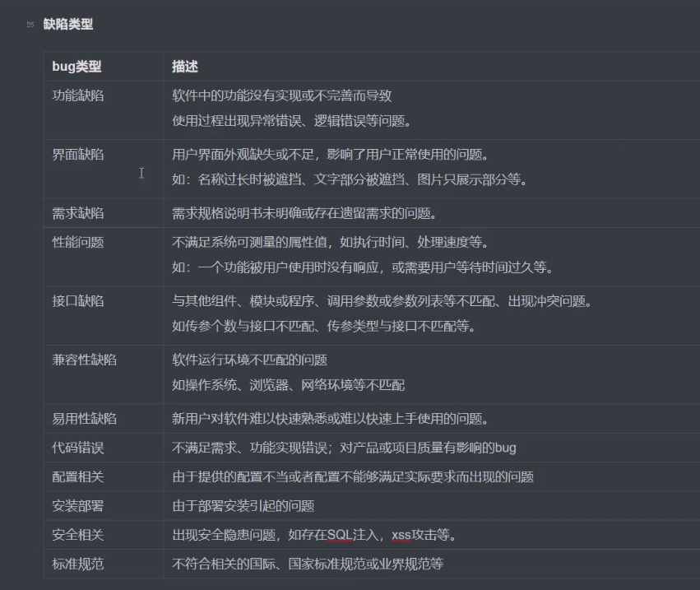
Task: Select the '代码错误' cell
Action: [103, 448]
